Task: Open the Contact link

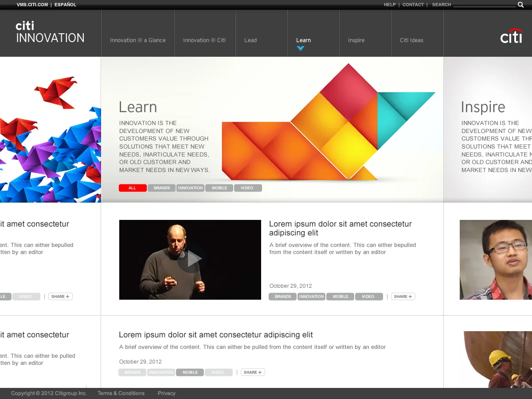Action: pos(413,5)
